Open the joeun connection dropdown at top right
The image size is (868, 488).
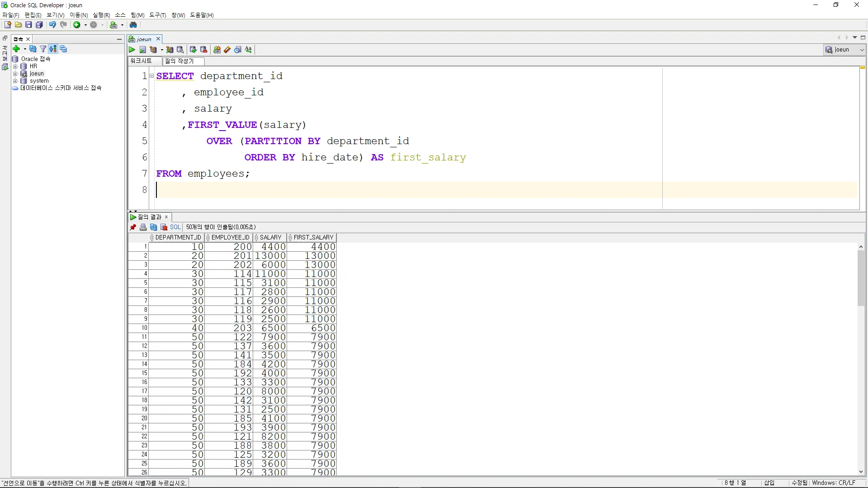(x=862, y=50)
